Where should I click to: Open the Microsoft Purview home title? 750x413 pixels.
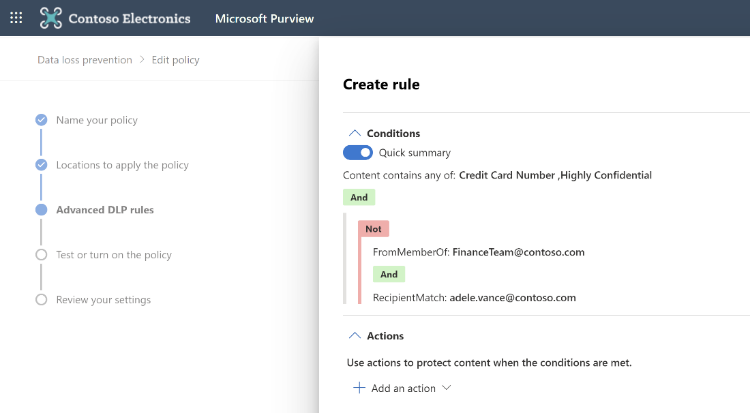coord(262,19)
